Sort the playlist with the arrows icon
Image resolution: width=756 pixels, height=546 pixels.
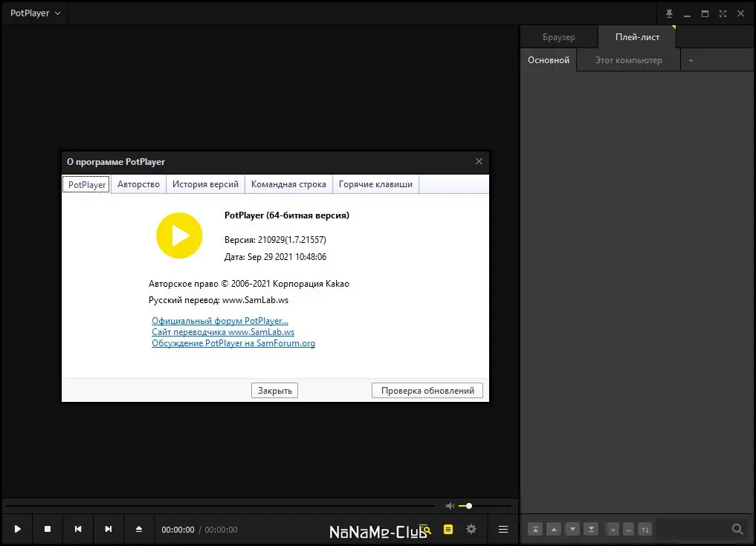[x=644, y=529]
